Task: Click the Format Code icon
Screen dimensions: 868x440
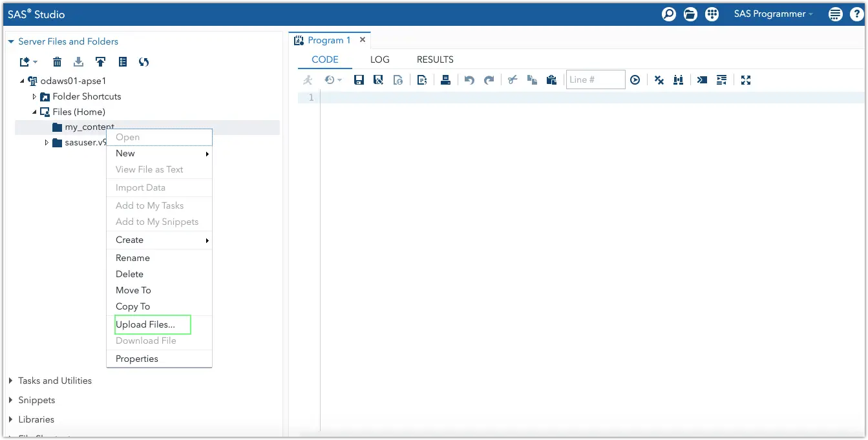Action: [722, 80]
